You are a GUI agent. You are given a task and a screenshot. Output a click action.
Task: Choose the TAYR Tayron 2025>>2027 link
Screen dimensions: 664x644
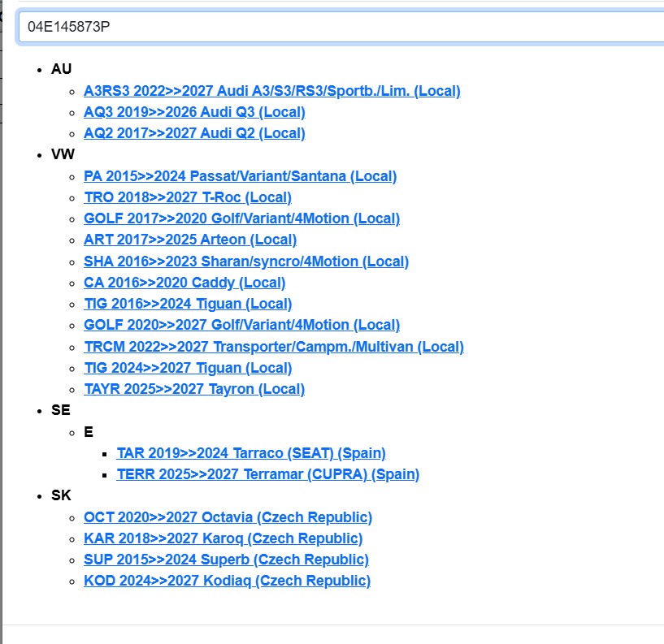click(194, 389)
